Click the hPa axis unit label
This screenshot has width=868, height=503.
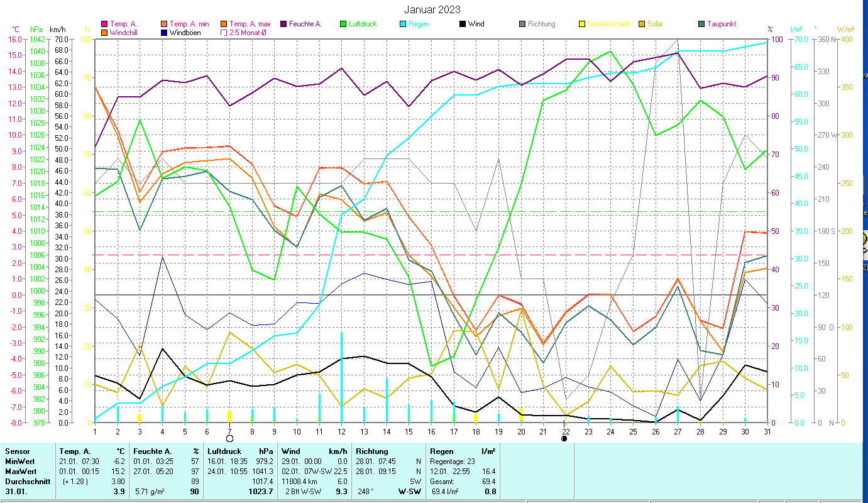click(x=36, y=30)
